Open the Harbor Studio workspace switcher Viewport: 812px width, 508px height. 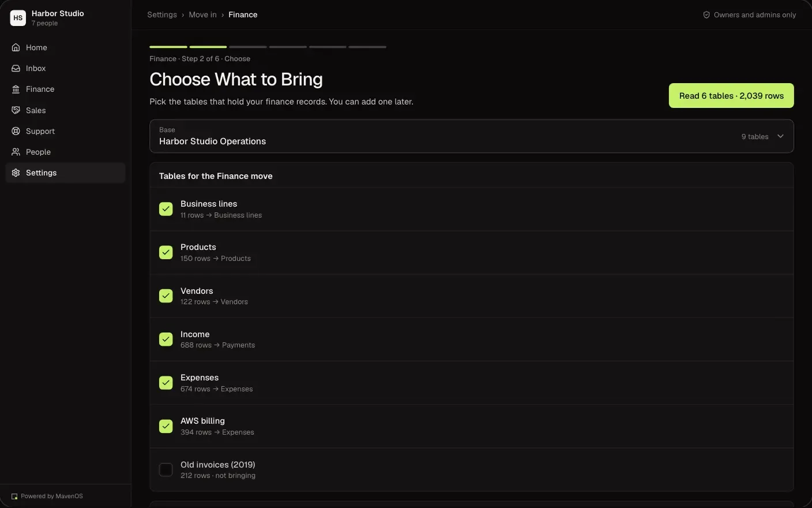[65, 18]
